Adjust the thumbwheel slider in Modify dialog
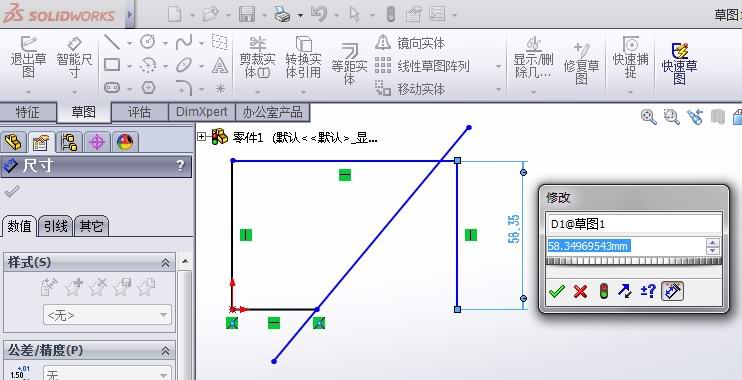 [x=634, y=261]
